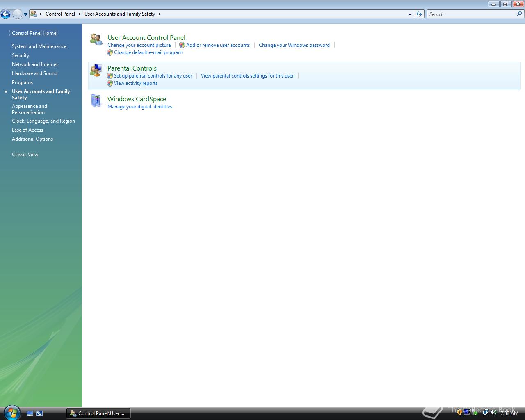Click the Control Panel breadcrumb
The height and width of the screenshot is (420, 525).
click(60, 14)
